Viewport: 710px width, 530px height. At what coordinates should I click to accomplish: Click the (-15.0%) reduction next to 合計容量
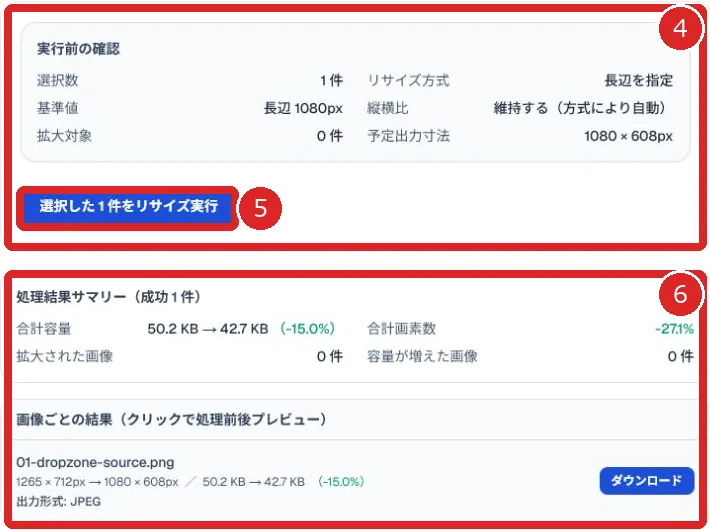point(307,329)
